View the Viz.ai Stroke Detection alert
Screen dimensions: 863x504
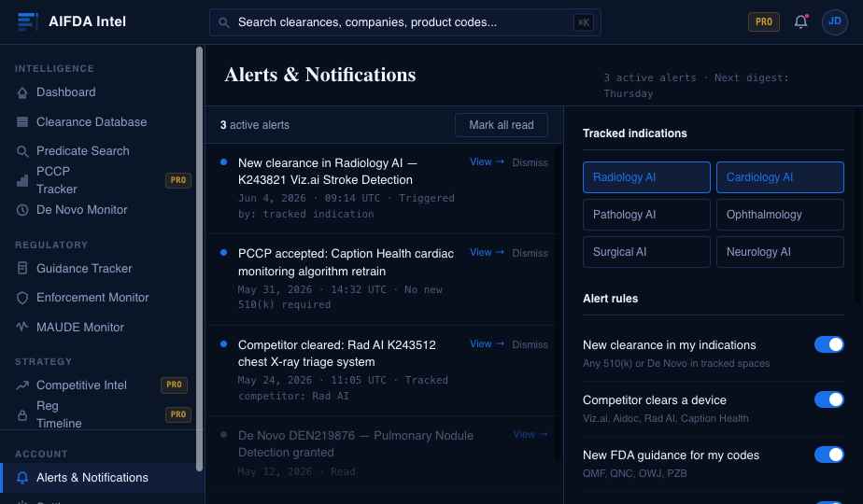click(x=487, y=161)
